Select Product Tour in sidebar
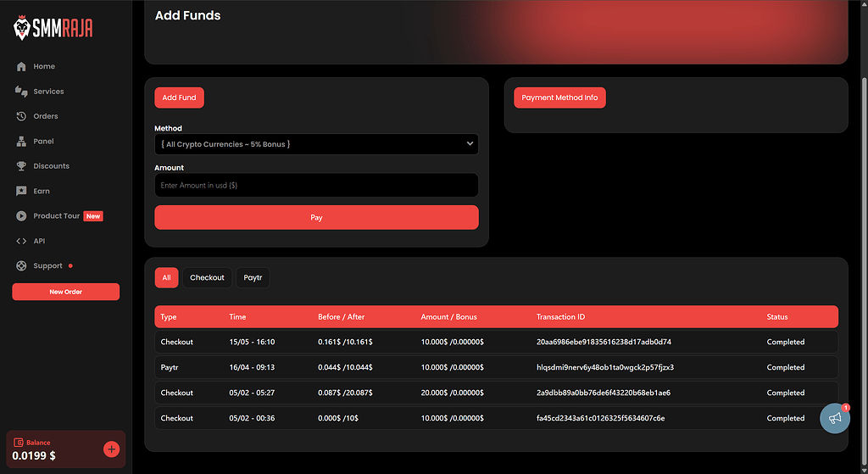Screen dimensions: 868x474 click(x=57, y=216)
